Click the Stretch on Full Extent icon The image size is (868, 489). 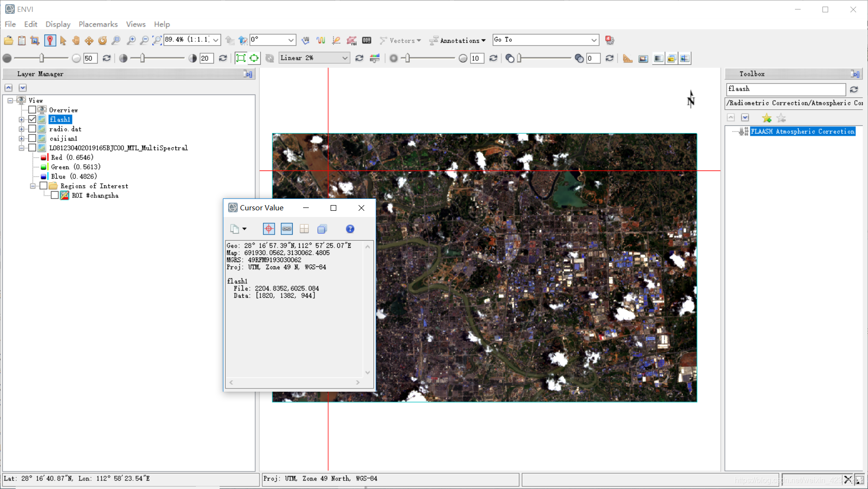point(241,58)
